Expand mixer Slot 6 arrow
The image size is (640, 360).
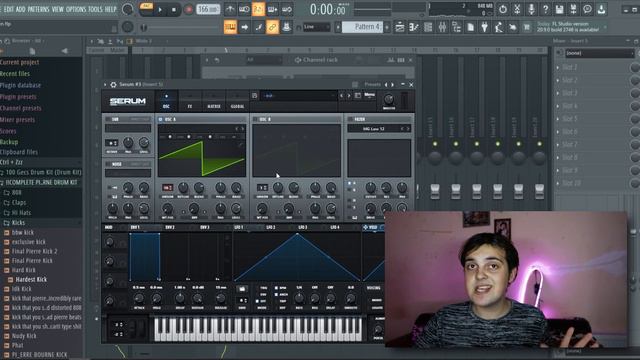click(x=558, y=131)
